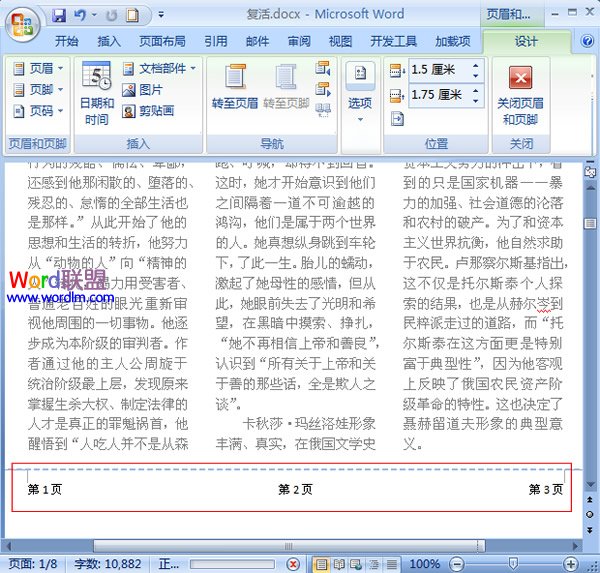The width and height of the screenshot is (600, 573).
Task: Increase the 1.75 厘米 footer distance
Action: (476, 91)
